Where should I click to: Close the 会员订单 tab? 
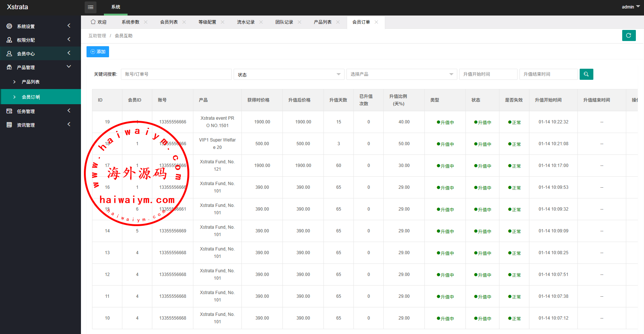[376, 22]
